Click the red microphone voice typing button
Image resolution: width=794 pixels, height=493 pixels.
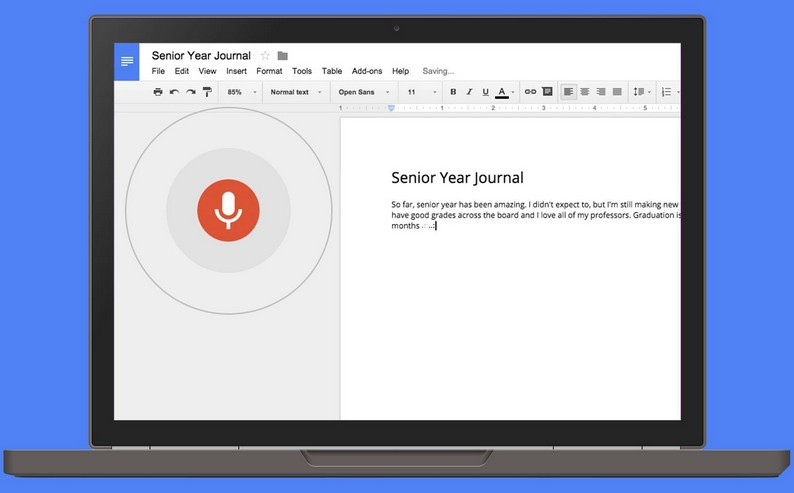coord(228,211)
